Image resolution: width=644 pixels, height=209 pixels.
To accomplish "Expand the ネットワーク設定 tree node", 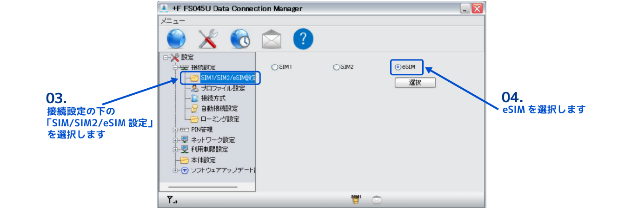I will [x=175, y=140].
